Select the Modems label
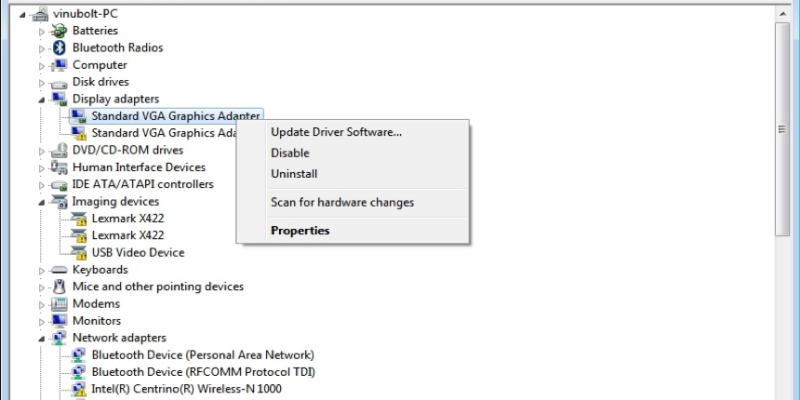This screenshot has width=800, height=400. 96,304
